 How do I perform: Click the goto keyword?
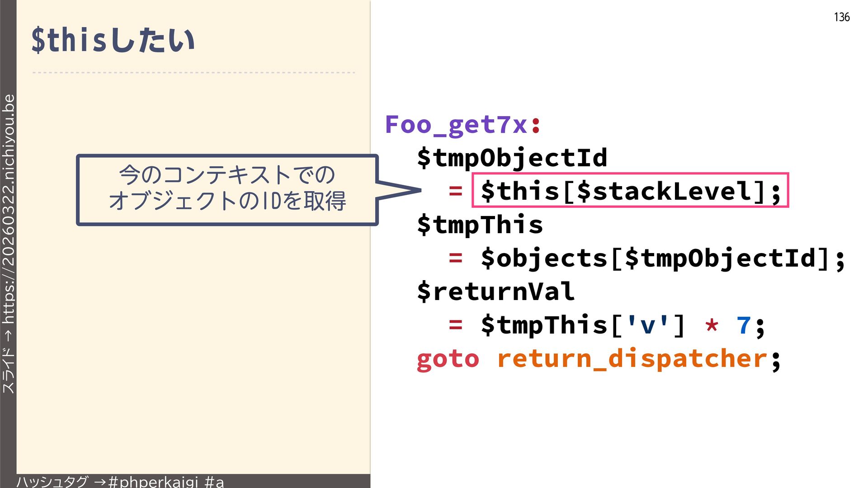click(448, 359)
